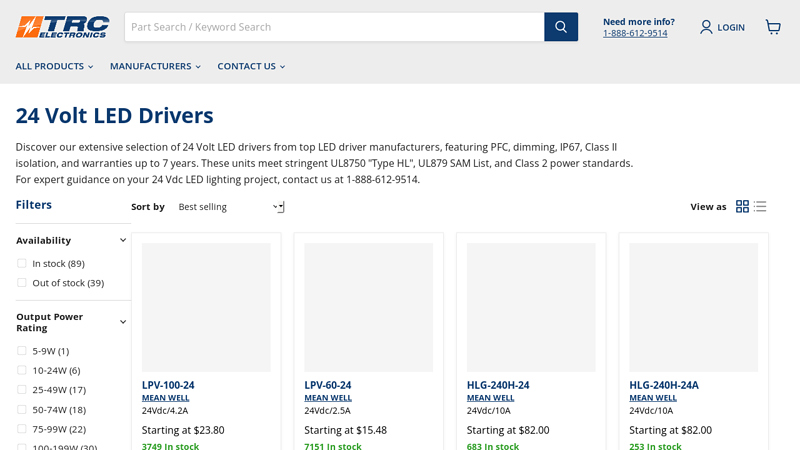Open the Manufacturers menu
Viewport: 800px width, 450px height.
155,66
